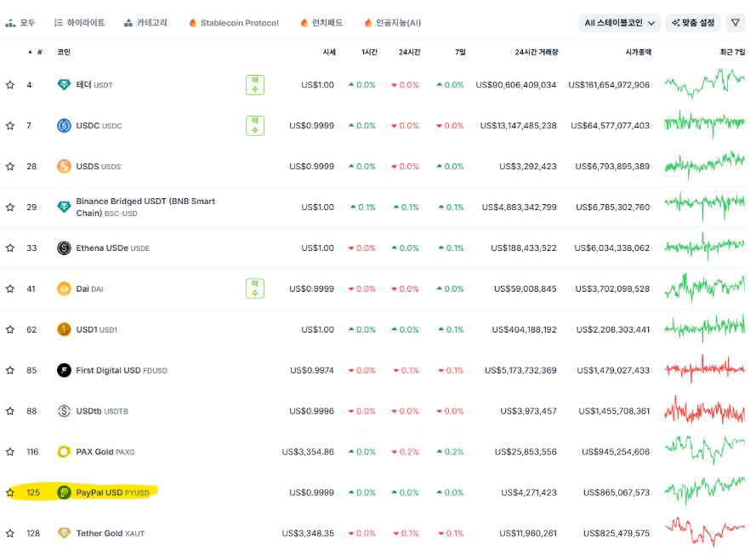
Task: Open the Binance Bridged USDT coin link
Action: coord(145,207)
